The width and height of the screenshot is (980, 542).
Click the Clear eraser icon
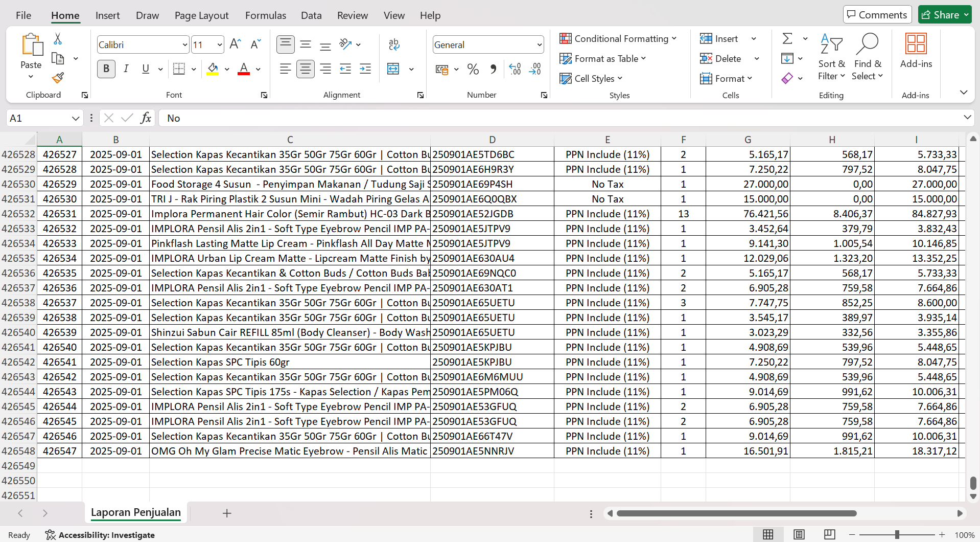(787, 78)
